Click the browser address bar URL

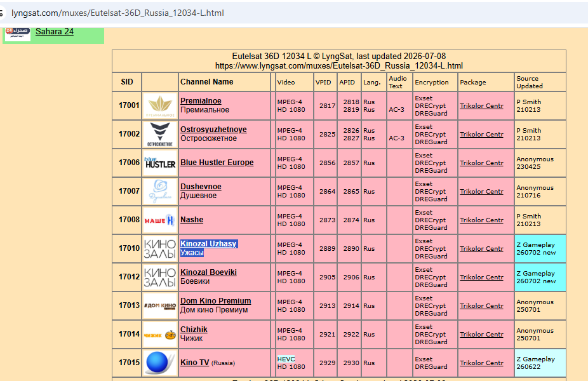pos(117,13)
